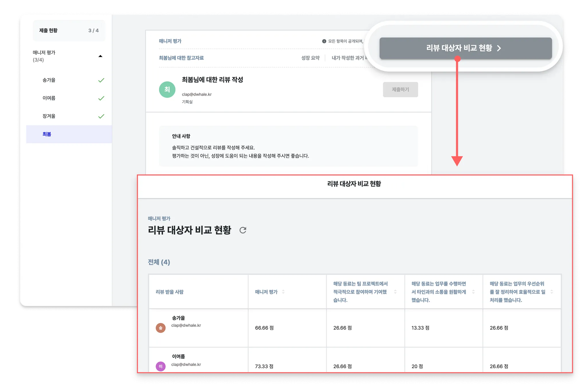This screenshot has width=588, height=387.
Task: Click the green 최 avatar circle
Action: click(167, 90)
